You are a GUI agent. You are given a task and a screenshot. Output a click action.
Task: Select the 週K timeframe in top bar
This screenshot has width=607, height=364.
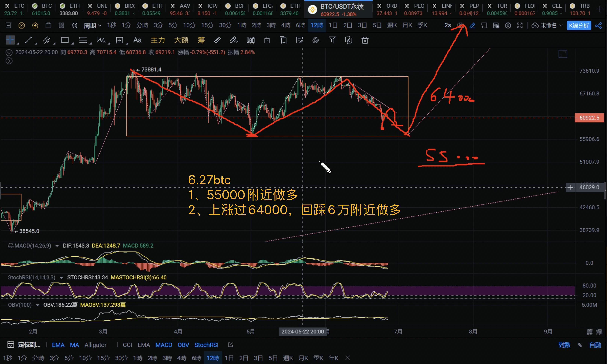click(x=392, y=25)
